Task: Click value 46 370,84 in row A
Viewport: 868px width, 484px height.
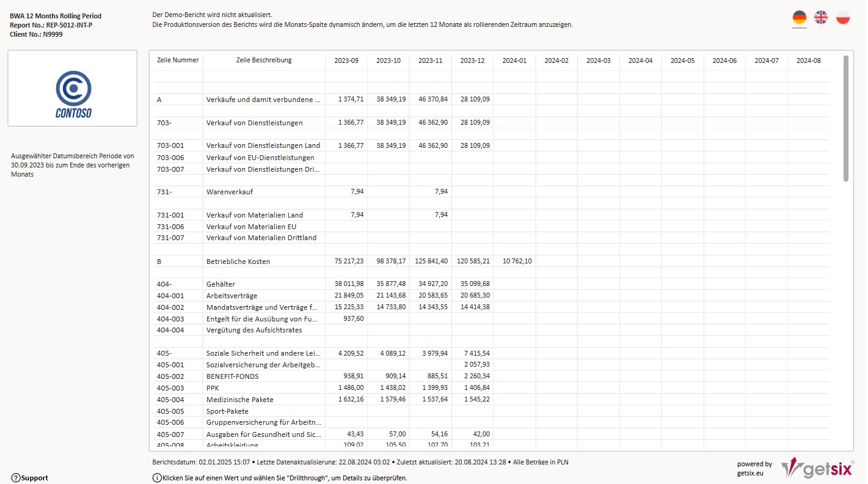Action: 433,99
